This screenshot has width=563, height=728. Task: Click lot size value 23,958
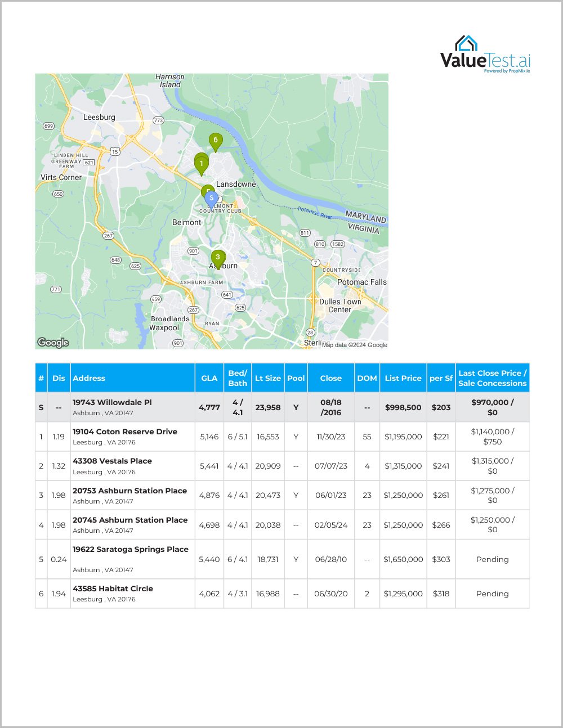tap(268, 407)
